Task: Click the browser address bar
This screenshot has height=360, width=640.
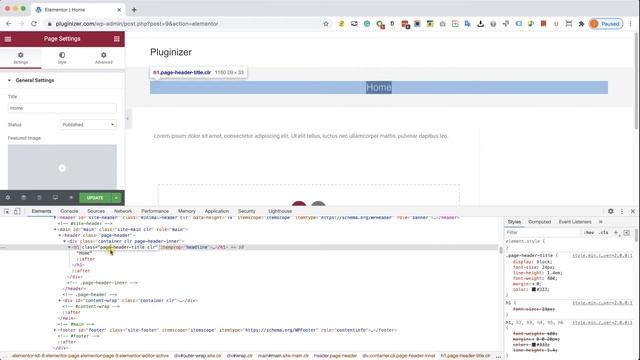Action: point(184,24)
